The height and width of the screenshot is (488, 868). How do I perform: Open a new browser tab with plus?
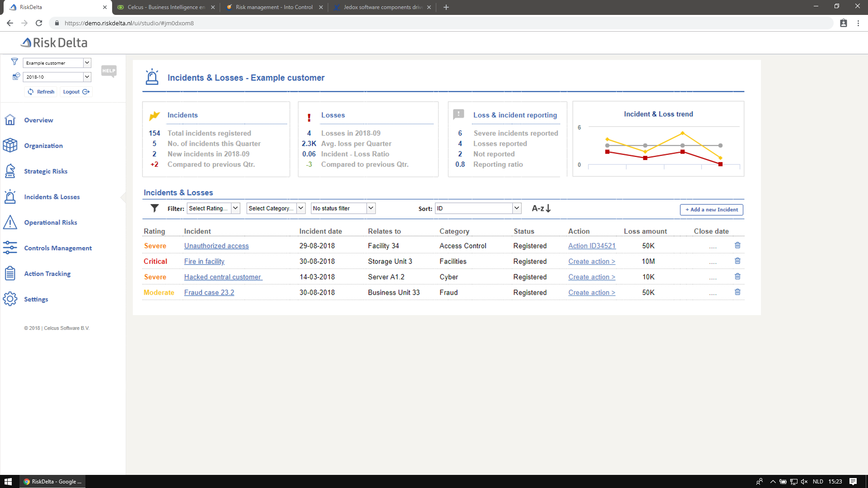pos(446,7)
